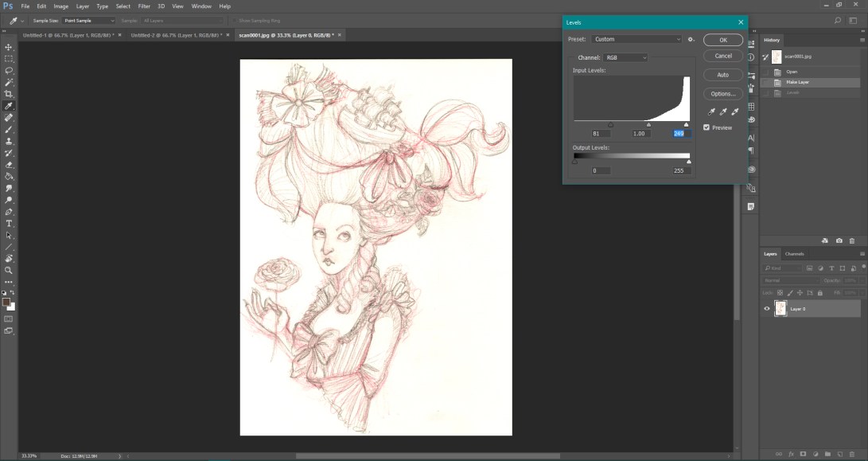Select the Lasso tool

point(9,70)
